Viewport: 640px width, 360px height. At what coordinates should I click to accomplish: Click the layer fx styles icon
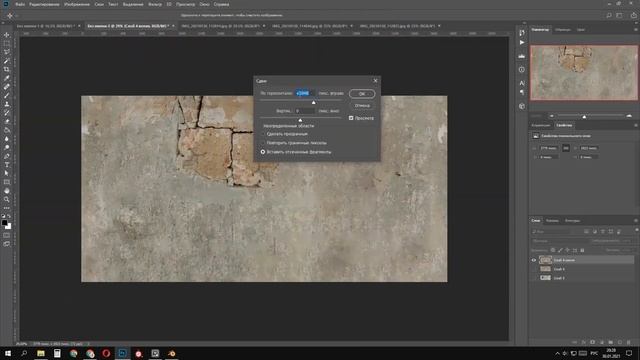coord(584,342)
